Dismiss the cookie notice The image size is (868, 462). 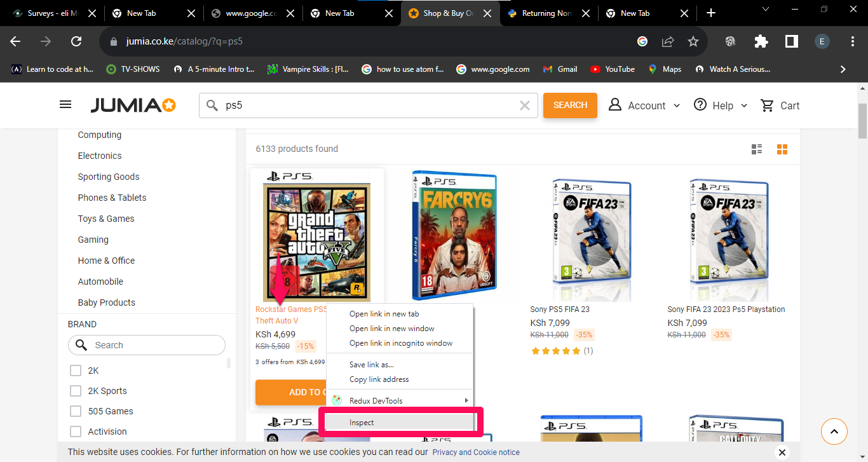[x=782, y=452]
